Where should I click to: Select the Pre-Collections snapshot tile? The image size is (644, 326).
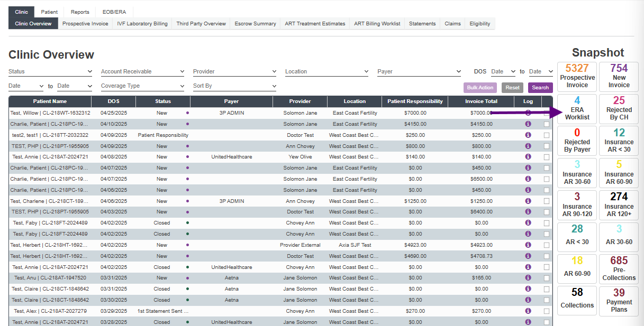click(x=619, y=269)
